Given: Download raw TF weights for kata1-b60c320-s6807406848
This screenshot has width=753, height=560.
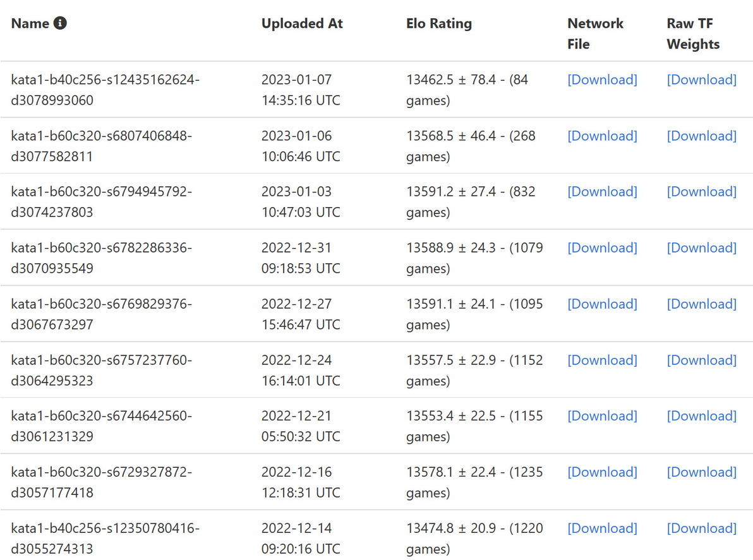Looking at the screenshot, I should pyautogui.click(x=701, y=136).
